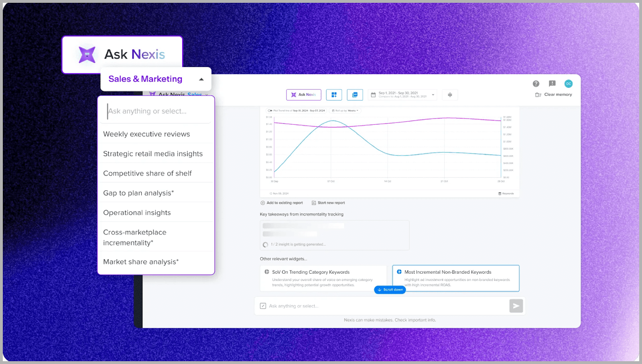Image resolution: width=642 pixels, height=364 pixels.
Task: Click the Keywords database icon under chart
Action: (500, 193)
